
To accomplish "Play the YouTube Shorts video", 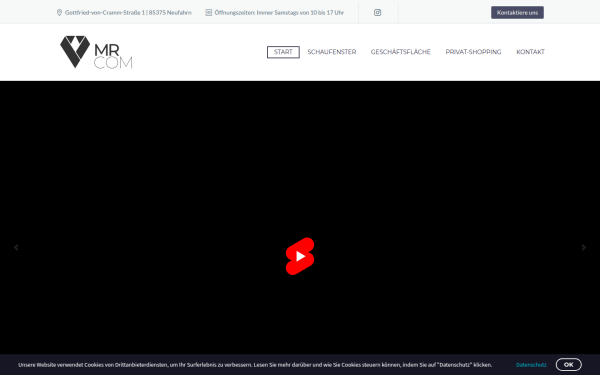I will [x=300, y=256].
